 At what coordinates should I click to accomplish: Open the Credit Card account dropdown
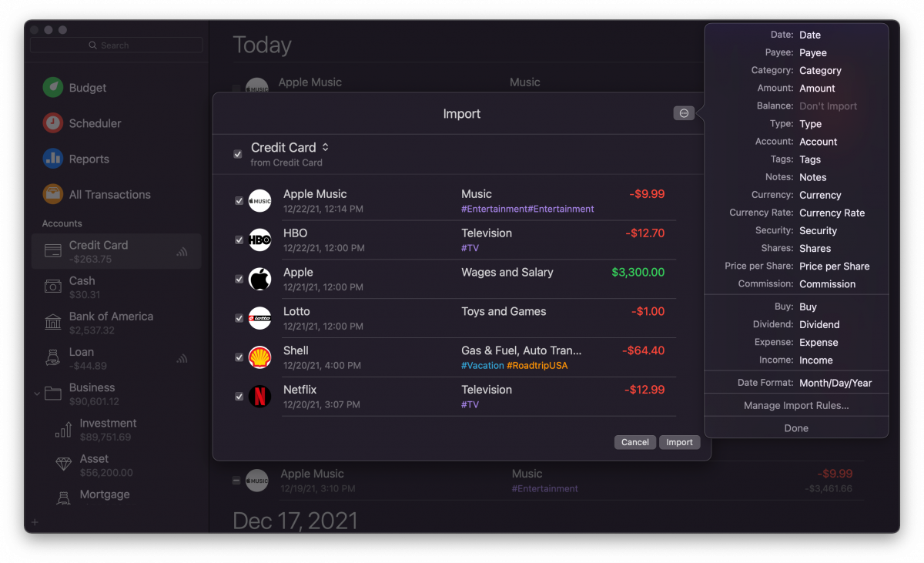[290, 147]
